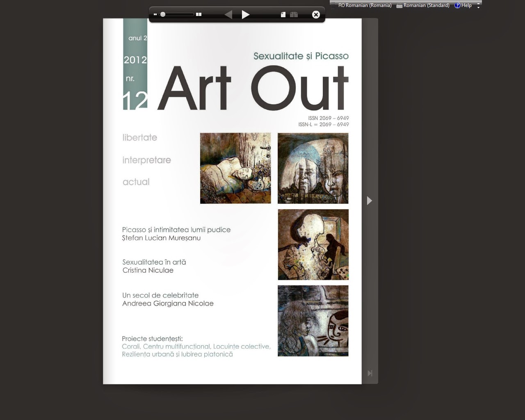Click the Help button in language bar
This screenshot has width=525, height=420.
tap(463, 5)
